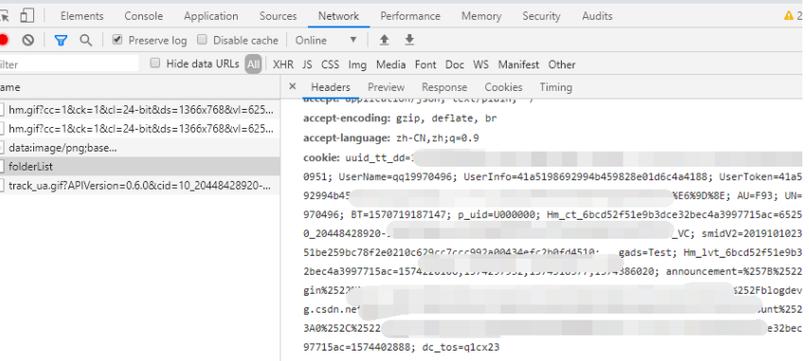Open the Performance panel tab

(410, 16)
